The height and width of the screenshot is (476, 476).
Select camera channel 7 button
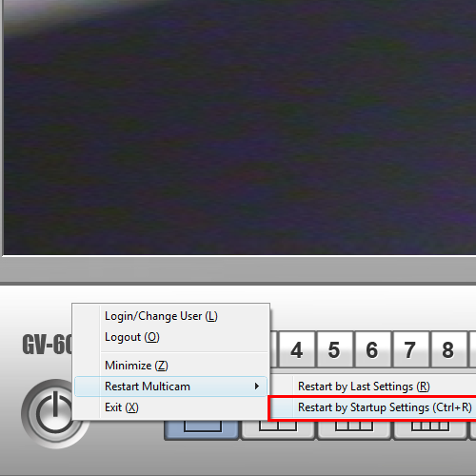tap(410, 349)
